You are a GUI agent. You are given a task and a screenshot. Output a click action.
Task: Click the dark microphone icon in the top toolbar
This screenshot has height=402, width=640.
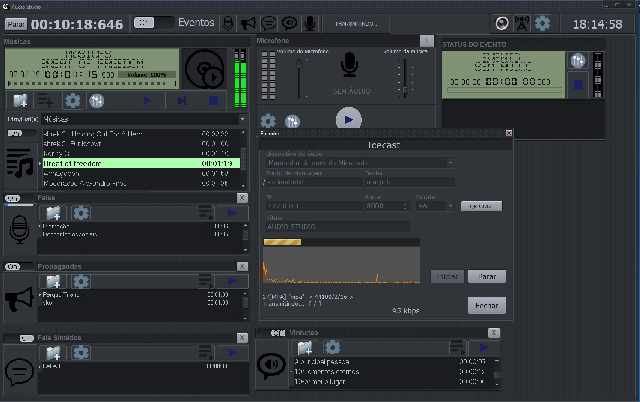[310, 24]
